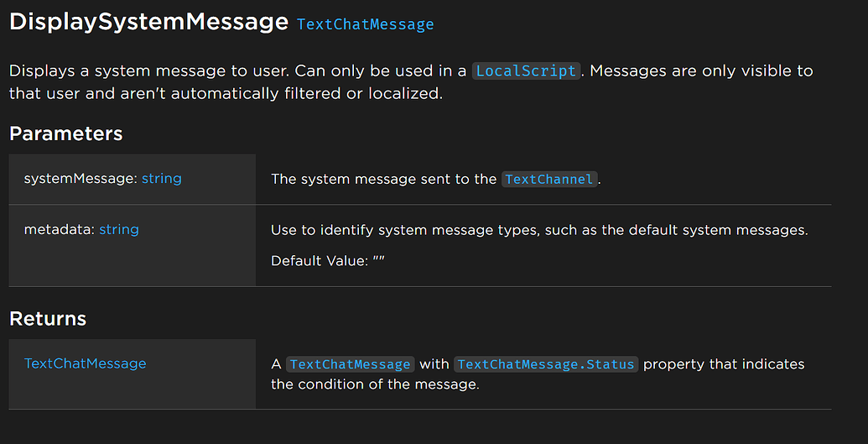Screen dimensions: 868x444
Task: Open the LocalScript reference link
Action: 527,71
